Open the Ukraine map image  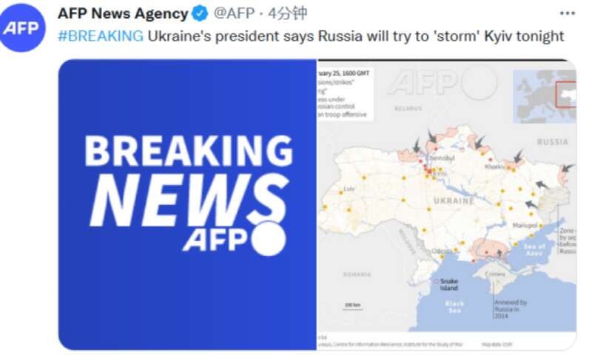(x=447, y=204)
